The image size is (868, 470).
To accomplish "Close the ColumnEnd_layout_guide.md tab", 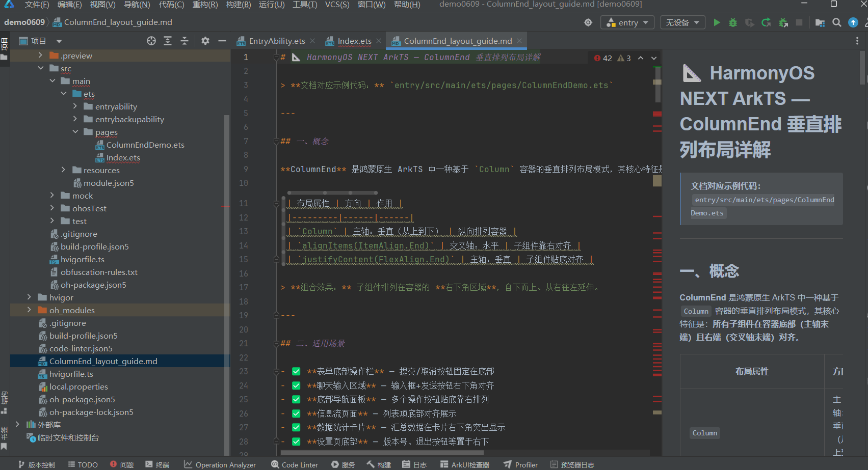I will [519, 41].
